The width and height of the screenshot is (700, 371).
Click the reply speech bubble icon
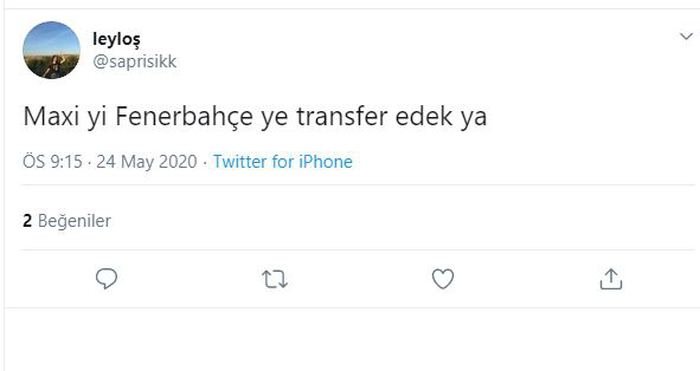tap(106, 279)
